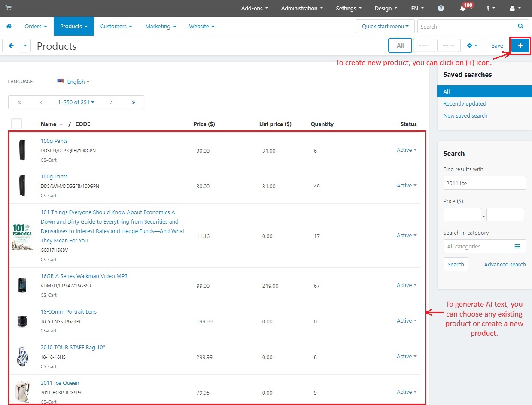Viewport: 532px width, 405px height.
Task: Open the 2011 Ice Queen product
Action: 60,383
